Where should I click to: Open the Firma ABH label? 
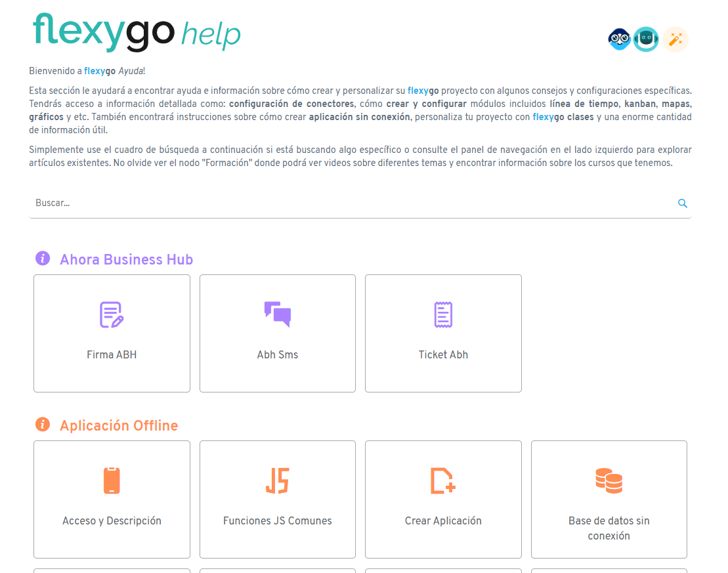(x=112, y=354)
